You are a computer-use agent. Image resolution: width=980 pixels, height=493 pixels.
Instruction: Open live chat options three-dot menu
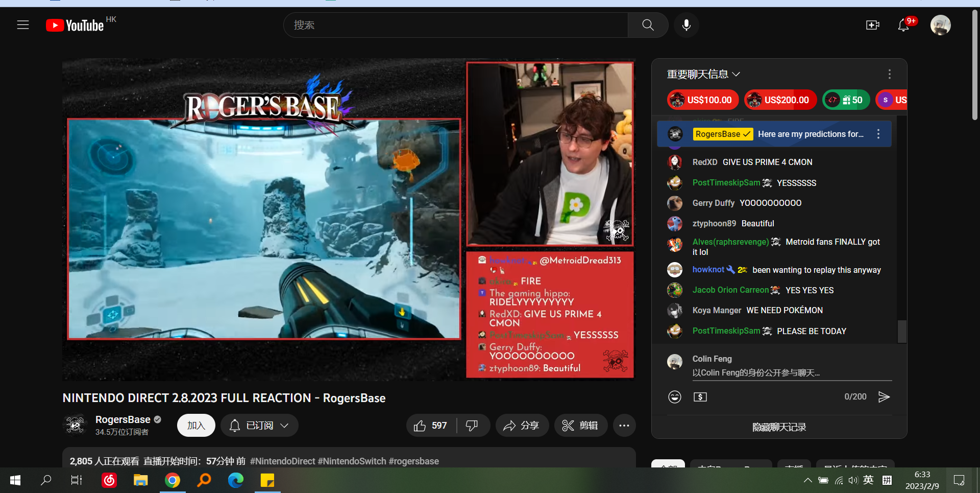click(x=889, y=74)
